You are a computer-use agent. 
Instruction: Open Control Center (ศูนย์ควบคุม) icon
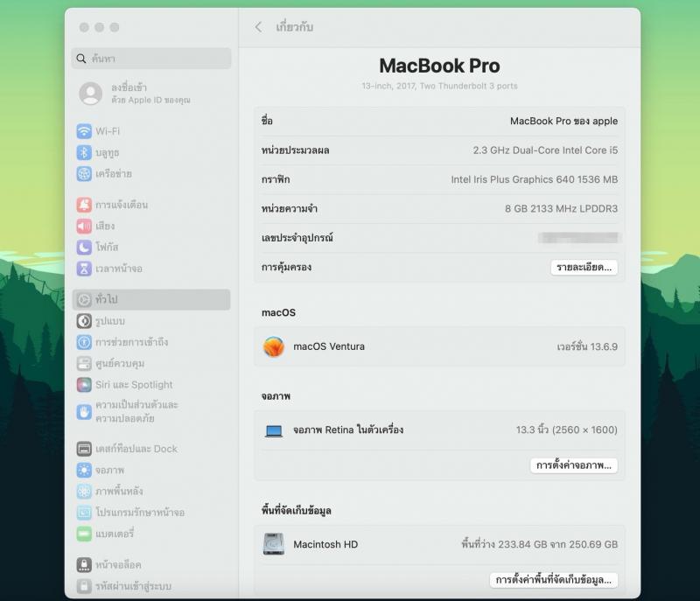coord(84,364)
